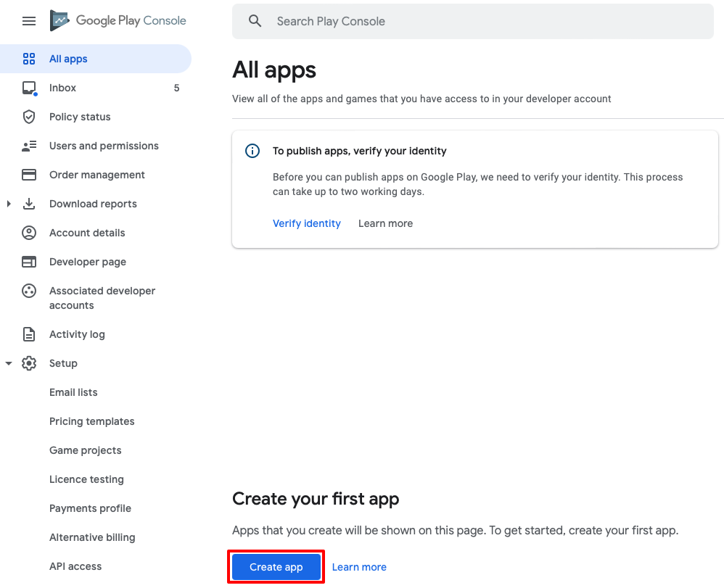
Task: Click the Create app button
Action: [276, 567]
